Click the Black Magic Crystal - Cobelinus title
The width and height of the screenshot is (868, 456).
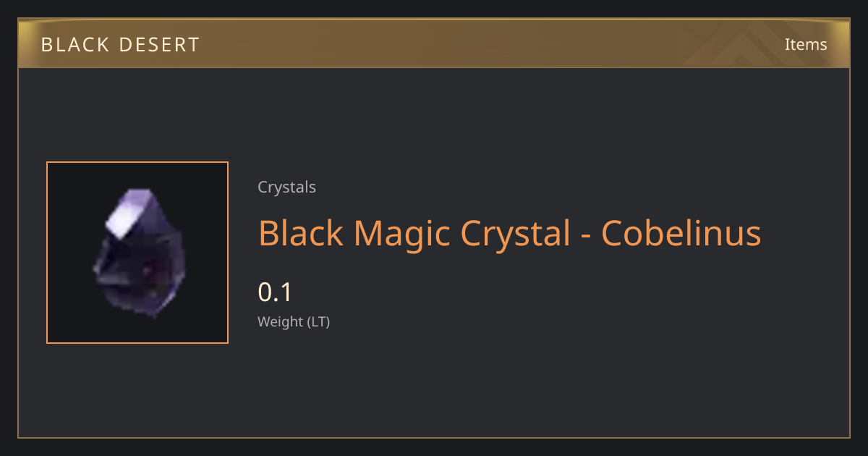pyautogui.click(x=510, y=234)
